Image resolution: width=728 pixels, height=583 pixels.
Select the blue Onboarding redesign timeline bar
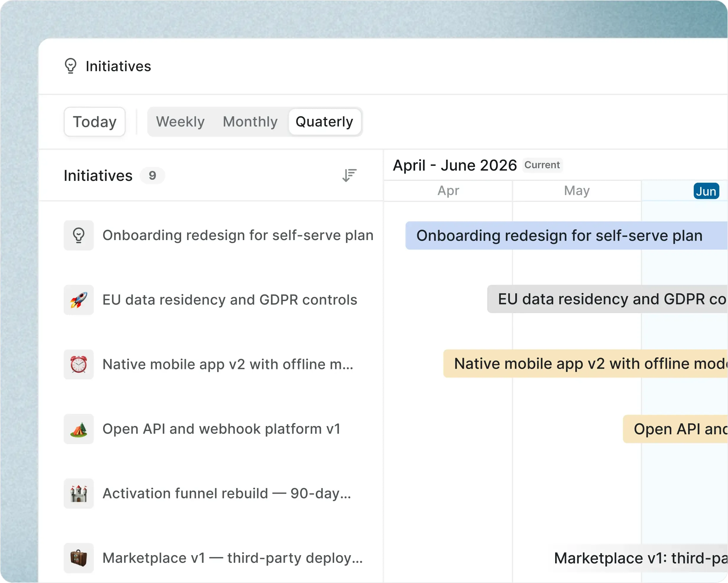[x=567, y=236]
